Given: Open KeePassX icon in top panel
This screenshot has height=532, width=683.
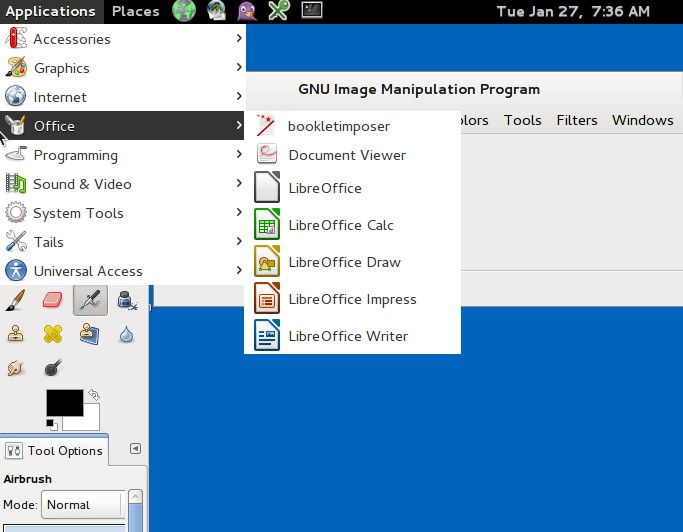Looking at the screenshot, I should (279, 11).
